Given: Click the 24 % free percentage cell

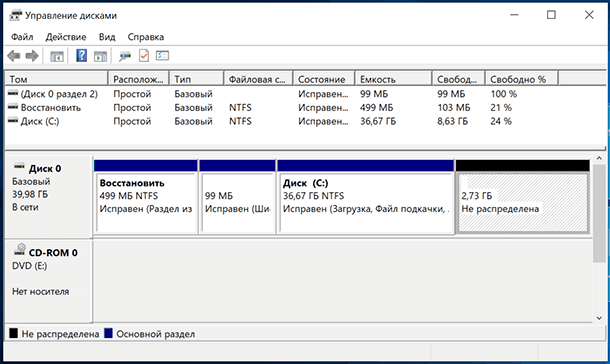Looking at the screenshot, I should (x=501, y=121).
